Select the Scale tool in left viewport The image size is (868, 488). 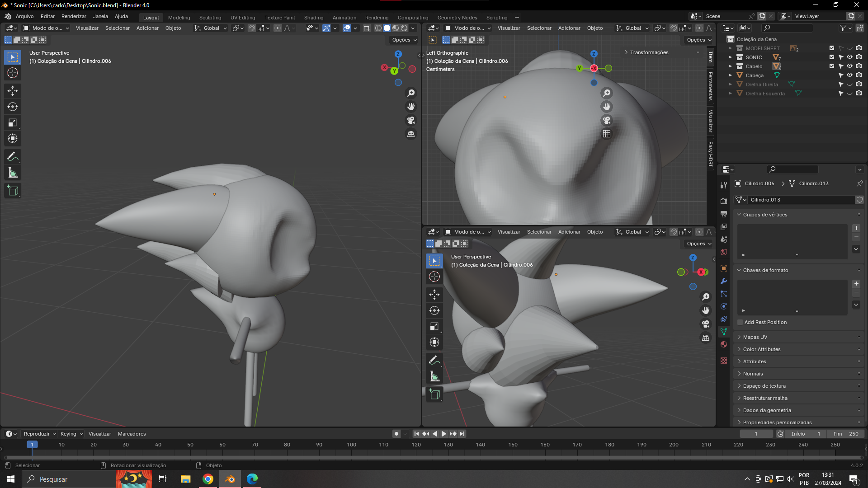pos(13,122)
